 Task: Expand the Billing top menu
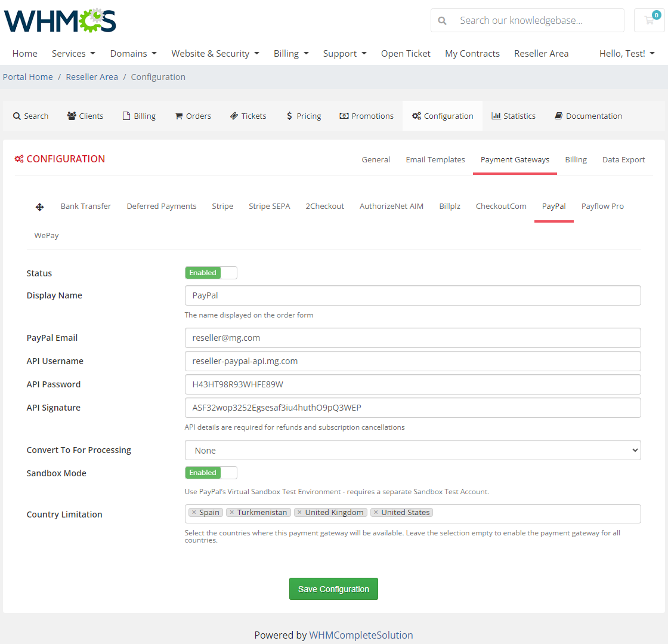click(291, 54)
